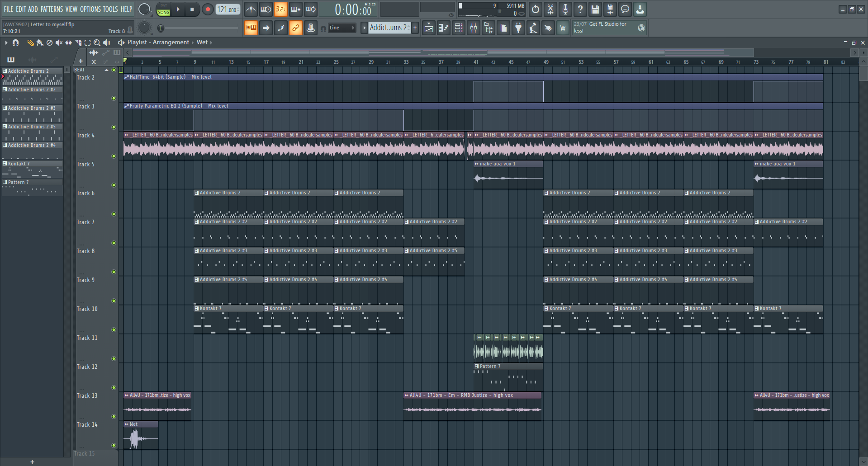Toggle the link-to-controller chain button
Viewport: 868px width, 466px height.
pyautogui.click(x=296, y=28)
